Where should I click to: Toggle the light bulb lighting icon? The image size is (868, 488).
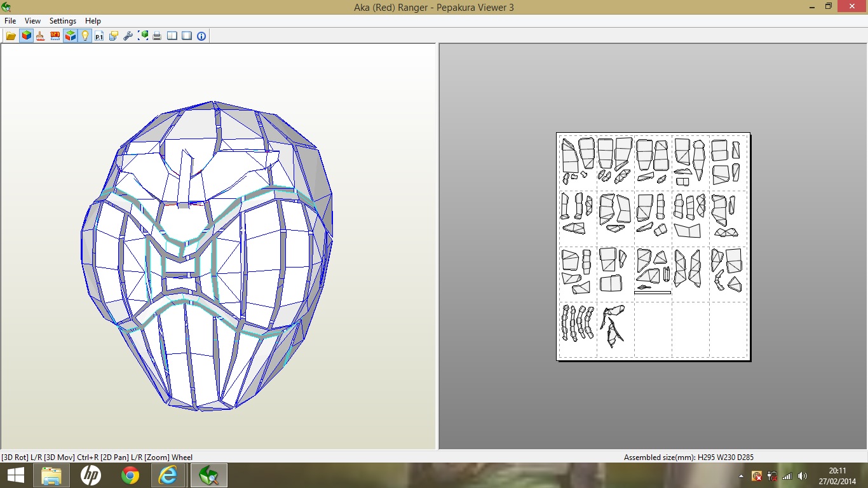[x=85, y=36]
